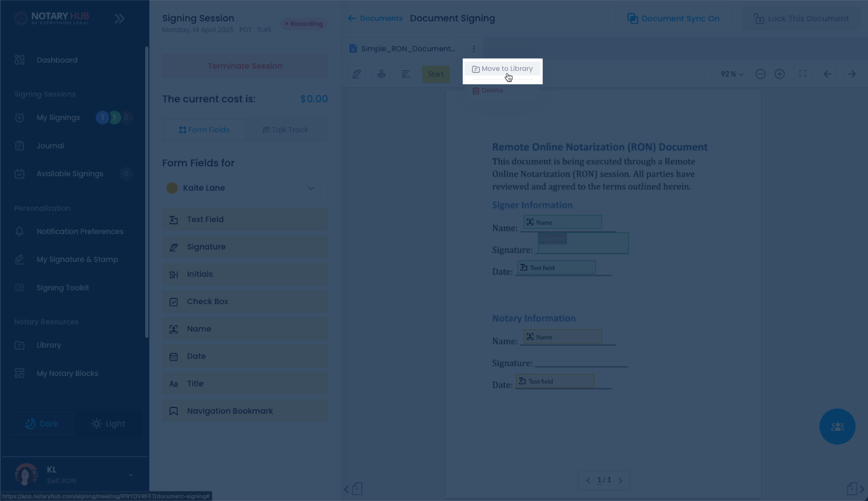
Task: Click Sign here signature field
Action: pyautogui.click(x=583, y=243)
